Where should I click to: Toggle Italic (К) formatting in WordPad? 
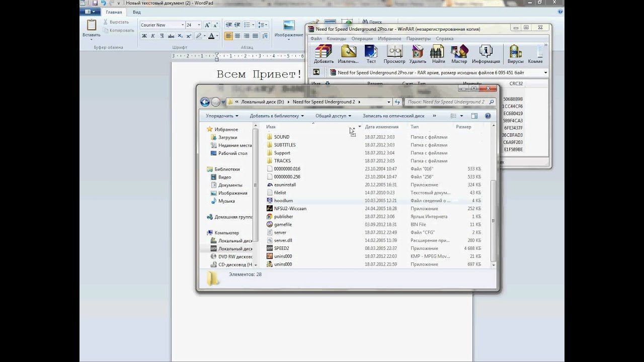click(153, 36)
